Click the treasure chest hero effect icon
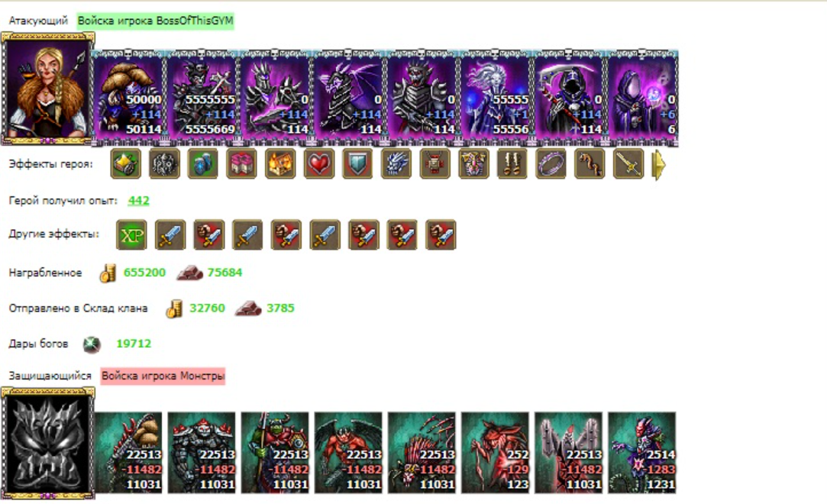The image size is (827, 504). (x=125, y=164)
